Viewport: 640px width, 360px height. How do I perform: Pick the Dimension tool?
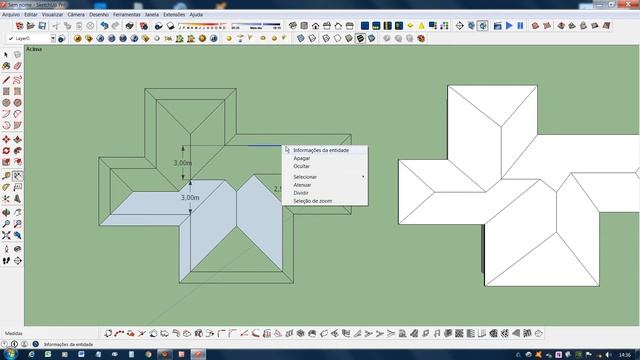click(18, 176)
